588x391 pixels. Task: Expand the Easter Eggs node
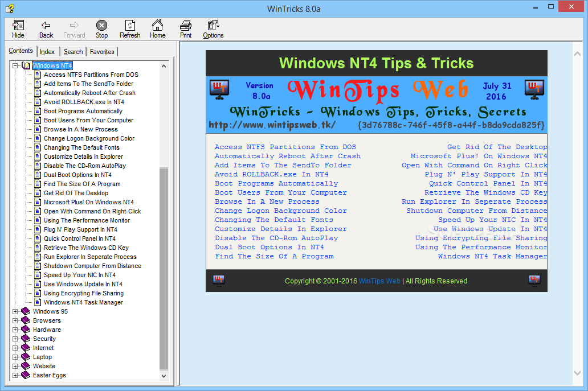(15, 375)
